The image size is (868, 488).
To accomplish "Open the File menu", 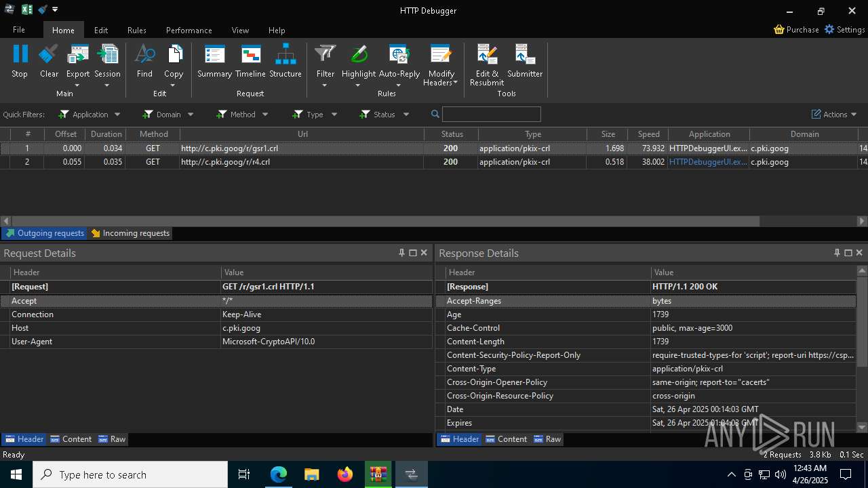I will pos(19,30).
